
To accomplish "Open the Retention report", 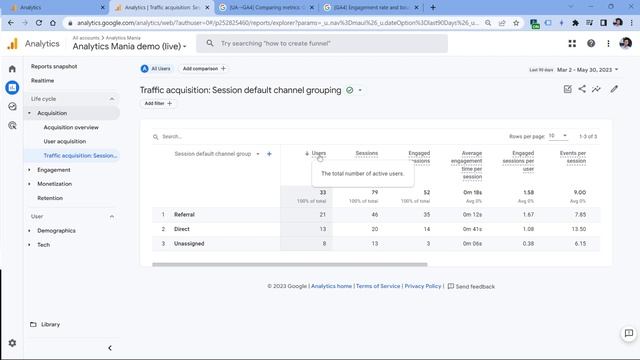I will [50, 198].
